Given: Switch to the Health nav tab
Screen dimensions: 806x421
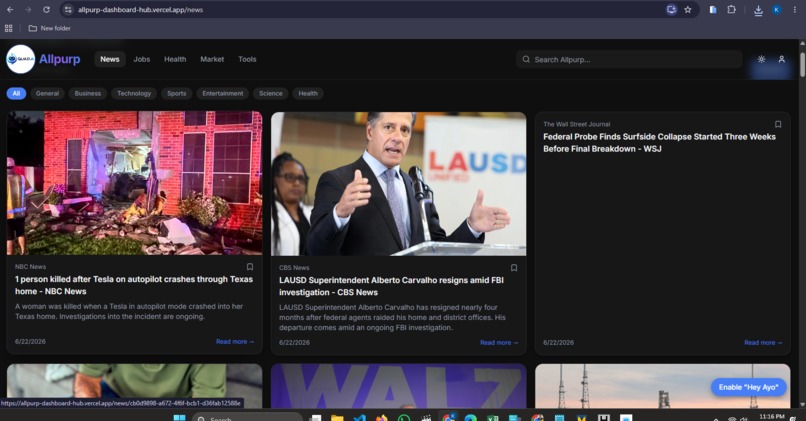Looking at the screenshot, I should click(x=175, y=59).
